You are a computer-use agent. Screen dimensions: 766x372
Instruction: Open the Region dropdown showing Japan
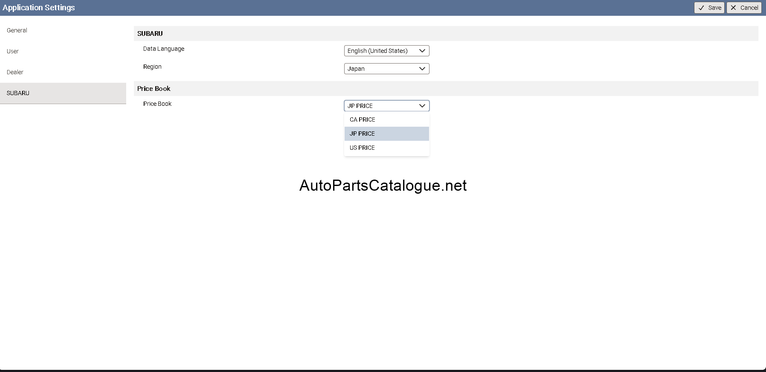click(x=386, y=69)
